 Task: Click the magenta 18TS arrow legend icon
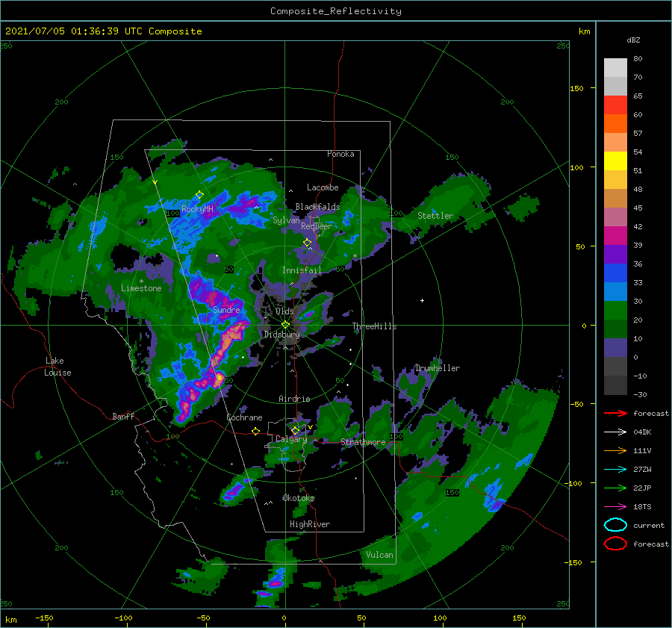(615, 507)
